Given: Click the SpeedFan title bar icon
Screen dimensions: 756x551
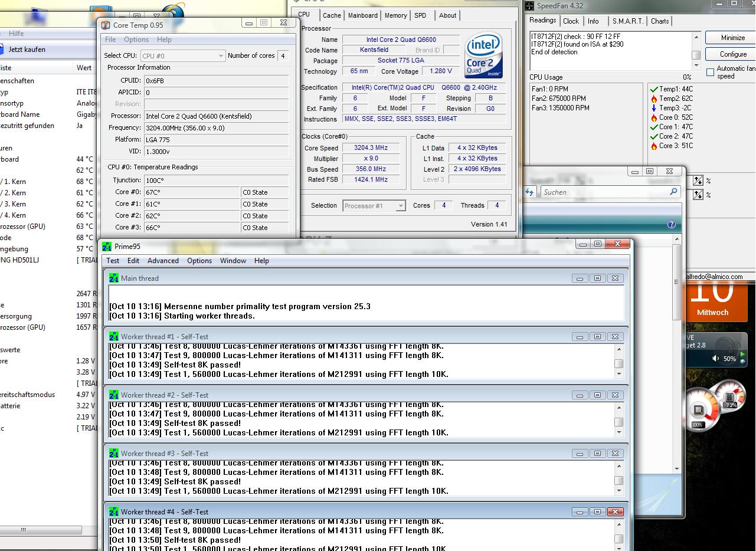Looking at the screenshot, I should [x=529, y=6].
